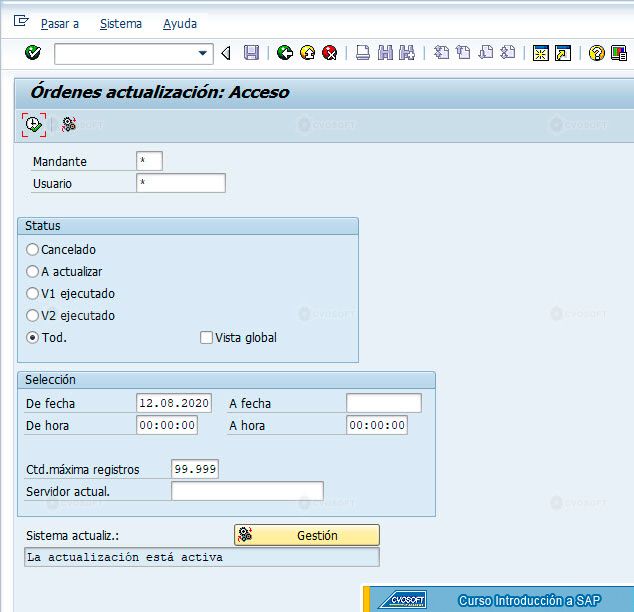Click the Execute clock icon
Screen dimensions: 634x612
[x=34, y=125]
